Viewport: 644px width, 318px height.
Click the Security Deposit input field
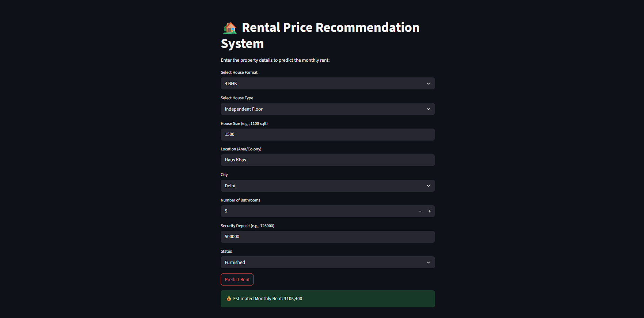coord(328,237)
